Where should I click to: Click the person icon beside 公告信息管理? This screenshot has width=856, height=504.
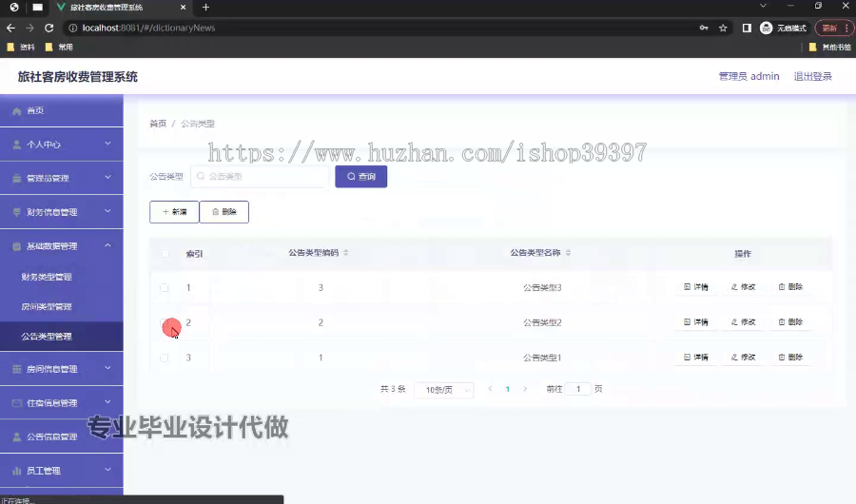16,436
